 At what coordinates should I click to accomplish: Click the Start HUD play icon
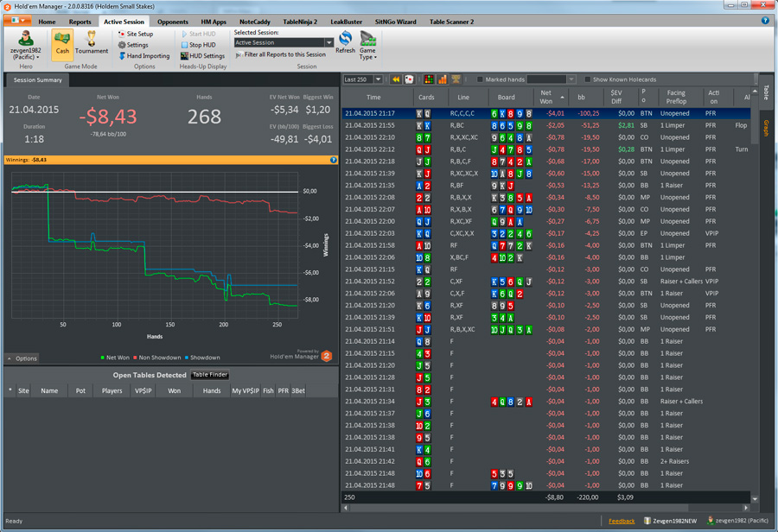(185, 34)
